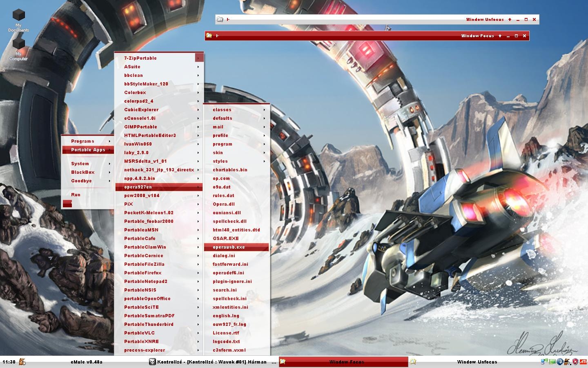Open portableOpenOffice entry
588x368 pixels.
[x=159, y=299]
